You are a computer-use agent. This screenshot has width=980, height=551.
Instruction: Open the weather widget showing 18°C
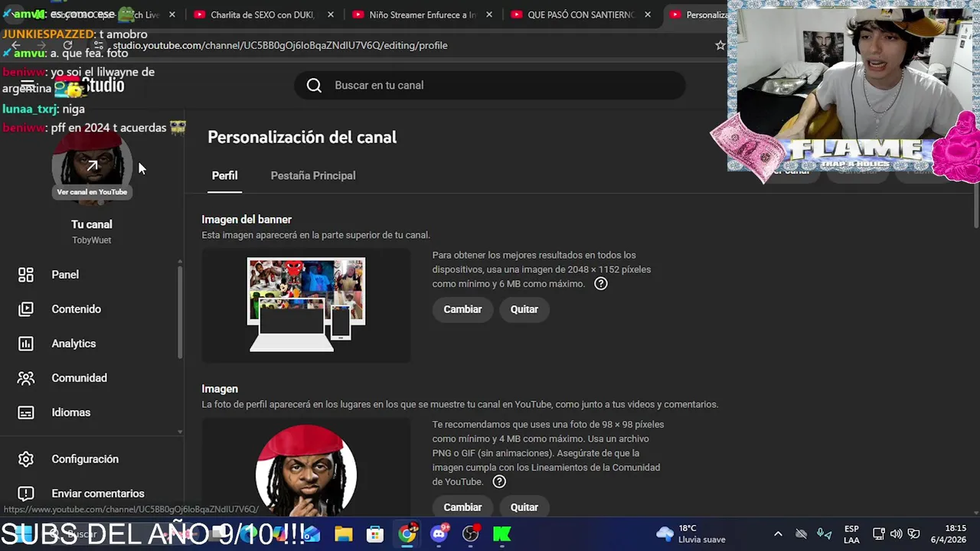point(691,533)
